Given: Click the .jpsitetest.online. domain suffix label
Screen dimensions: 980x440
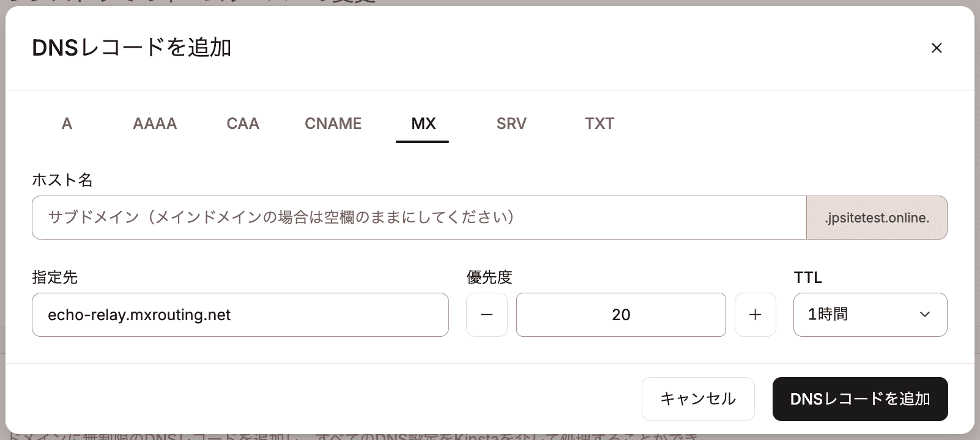Looking at the screenshot, I should click(877, 218).
